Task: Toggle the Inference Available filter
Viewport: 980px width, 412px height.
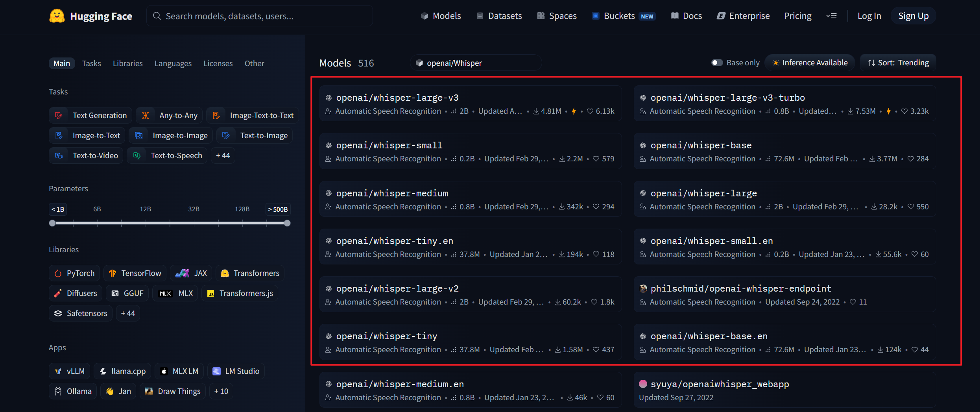Action: click(x=810, y=63)
